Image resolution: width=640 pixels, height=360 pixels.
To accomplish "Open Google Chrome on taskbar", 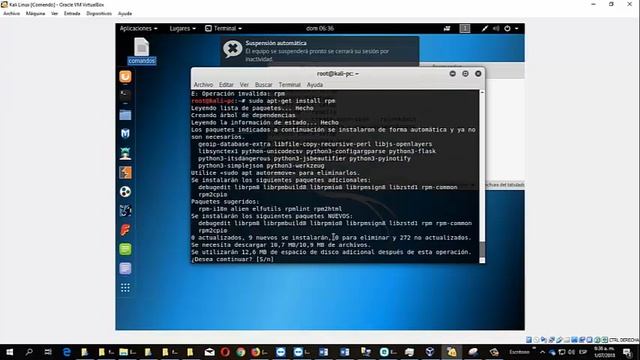I will click(241, 352).
